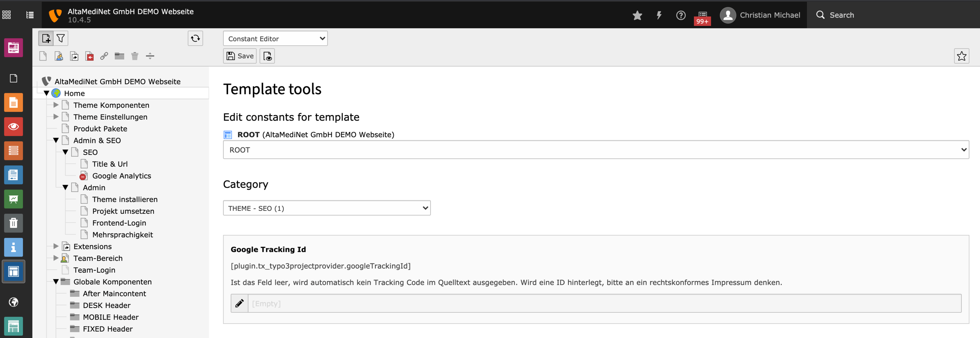This screenshot has width=980, height=338.
Task: Open the Constant Editor dropdown
Action: (275, 39)
